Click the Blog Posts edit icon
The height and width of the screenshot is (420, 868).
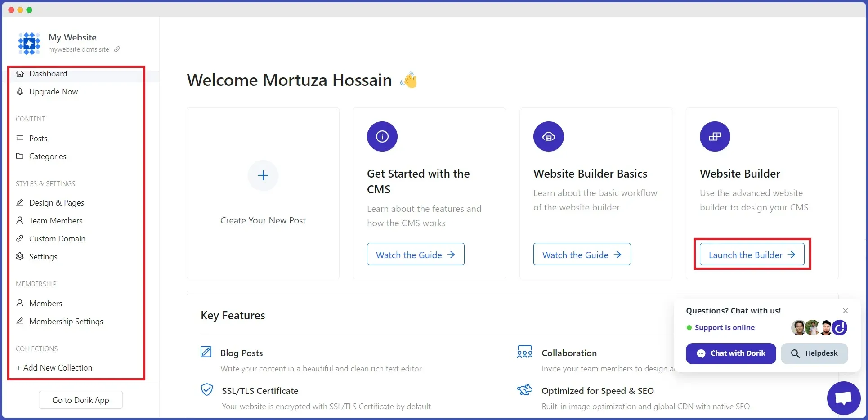coord(206,352)
